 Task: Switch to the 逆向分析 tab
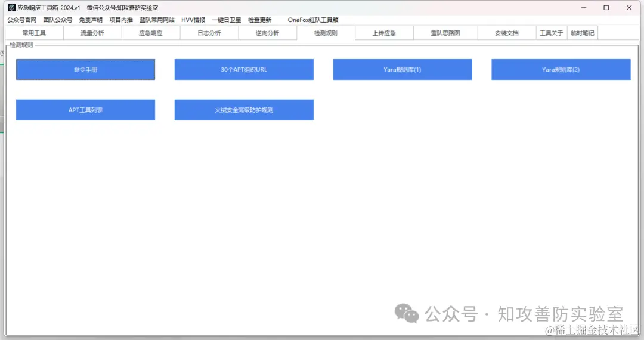tap(267, 33)
